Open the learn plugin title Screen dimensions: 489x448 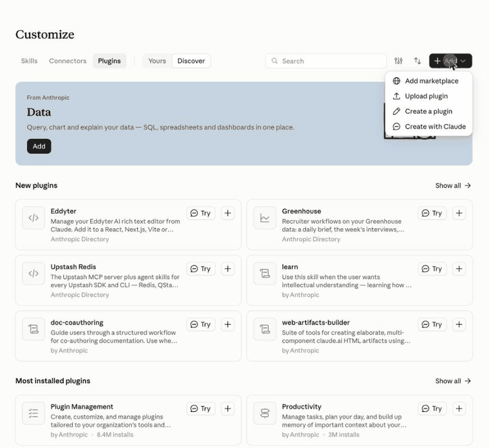pos(290,267)
